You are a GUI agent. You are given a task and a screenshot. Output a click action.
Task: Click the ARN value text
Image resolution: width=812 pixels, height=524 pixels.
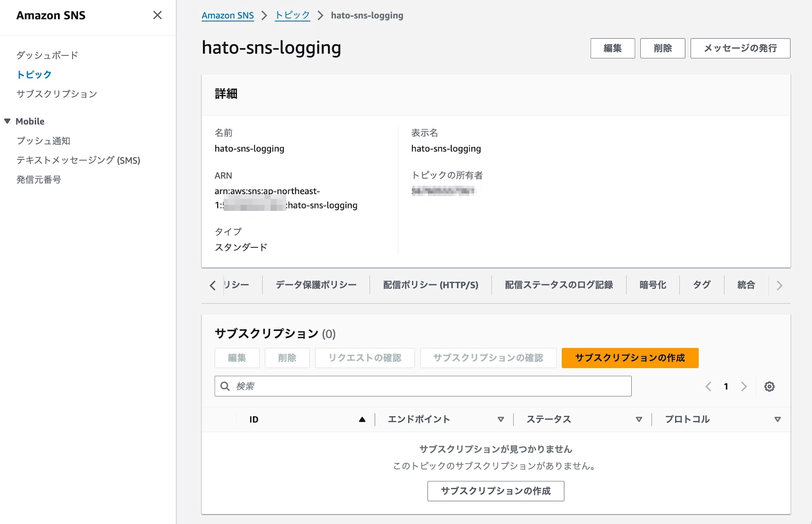286,198
